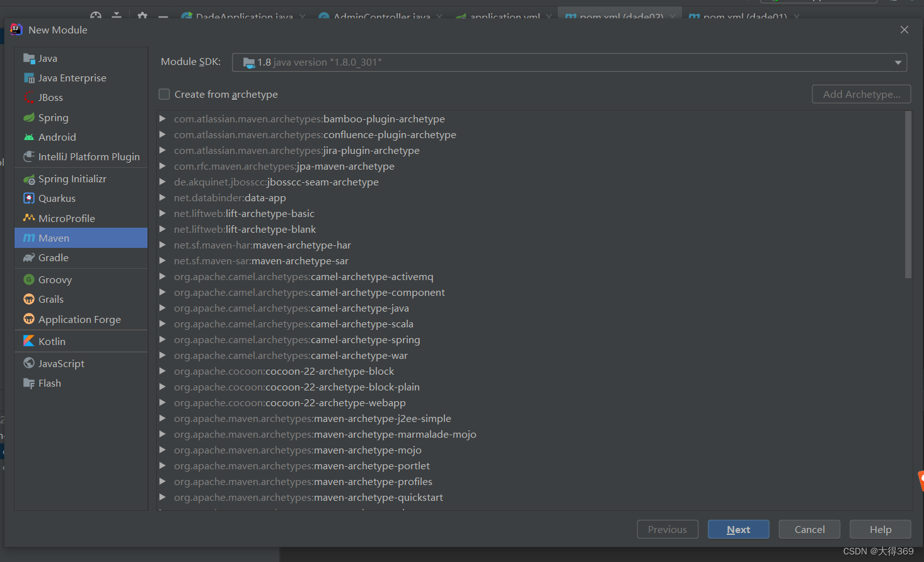
Task: Click the Quarkus icon
Action: point(29,199)
